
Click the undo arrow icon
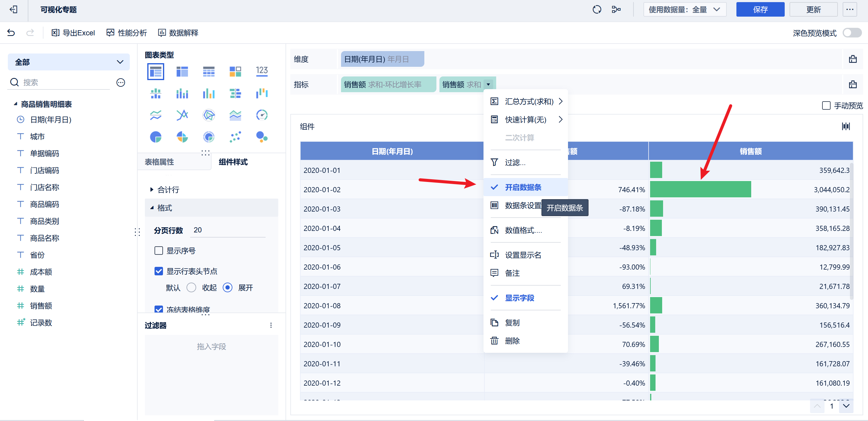(11, 33)
